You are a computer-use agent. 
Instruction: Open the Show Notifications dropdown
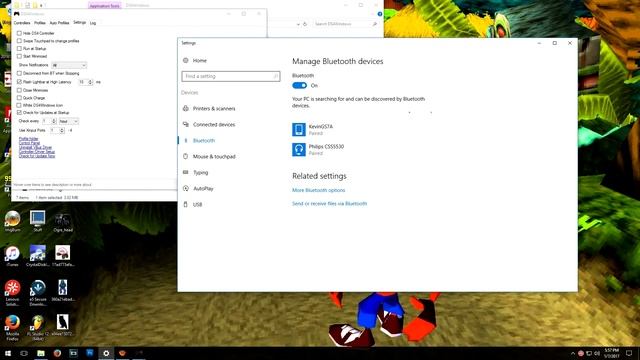(69, 65)
